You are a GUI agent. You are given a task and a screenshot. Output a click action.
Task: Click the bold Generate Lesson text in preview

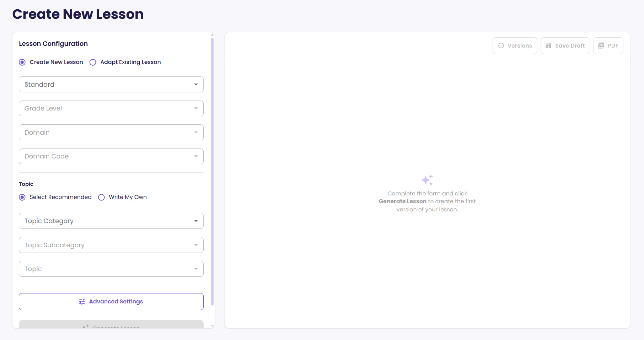point(402,201)
